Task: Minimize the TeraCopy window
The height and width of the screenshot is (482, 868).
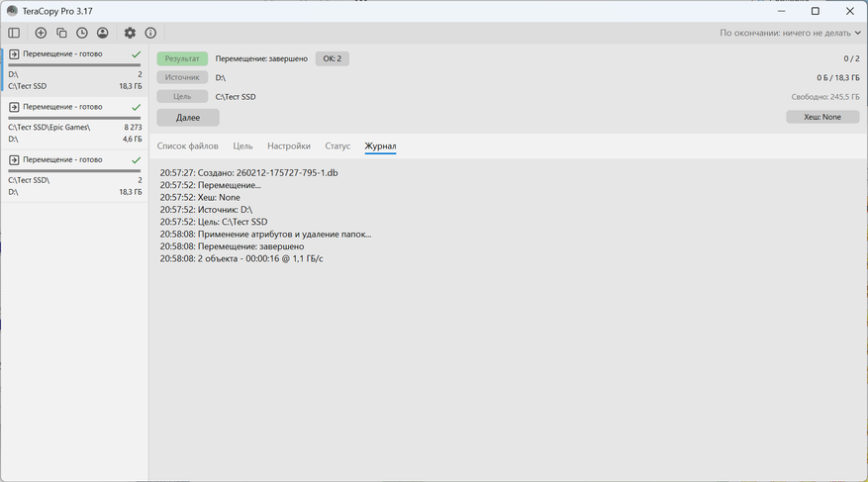Action: coord(782,11)
